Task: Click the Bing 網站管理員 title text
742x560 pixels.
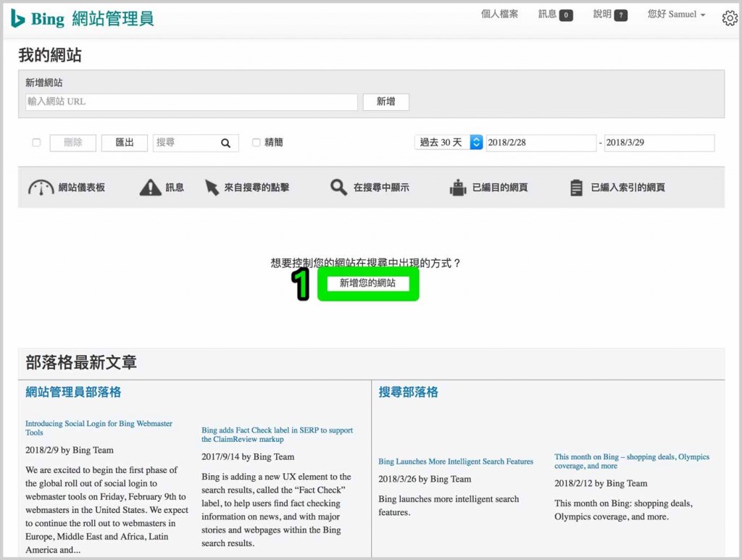Action: point(92,19)
